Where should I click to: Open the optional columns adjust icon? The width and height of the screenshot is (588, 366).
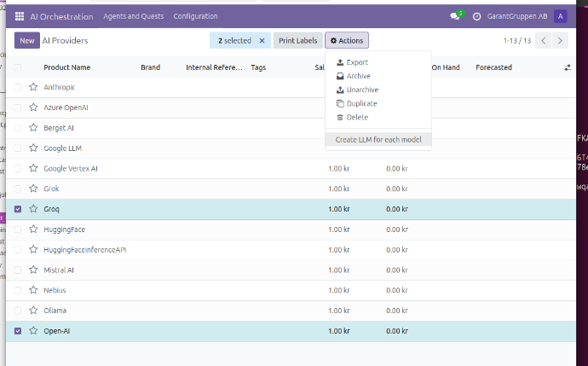[x=568, y=67]
